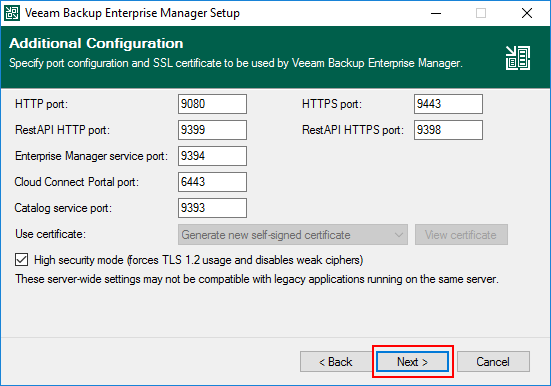
Task: Focus the HTTPS port field
Action: (x=448, y=104)
